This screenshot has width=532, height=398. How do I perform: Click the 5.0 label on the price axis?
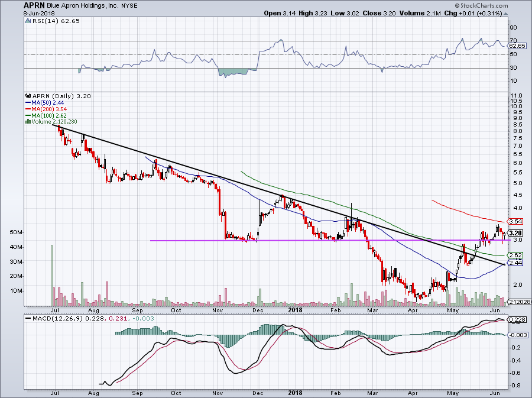coord(518,183)
